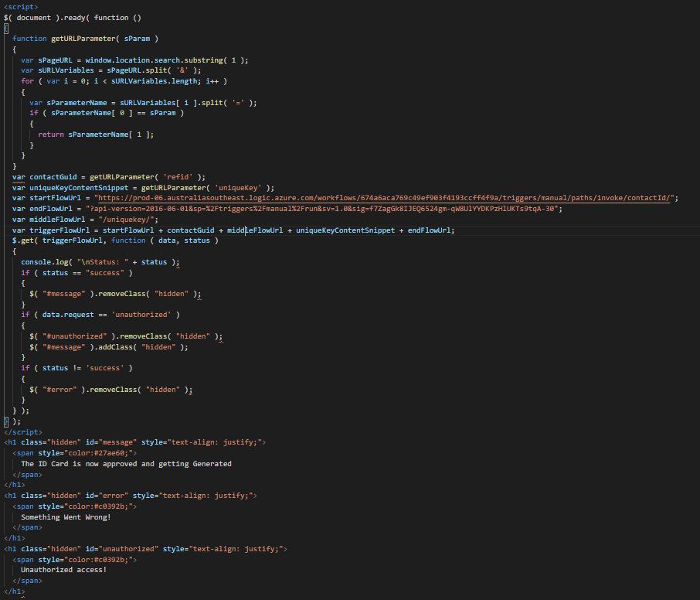Click 'return sParameterName[ 1 ];' statement
Image resolution: width=700 pixels, height=600 pixels.
click(96, 135)
